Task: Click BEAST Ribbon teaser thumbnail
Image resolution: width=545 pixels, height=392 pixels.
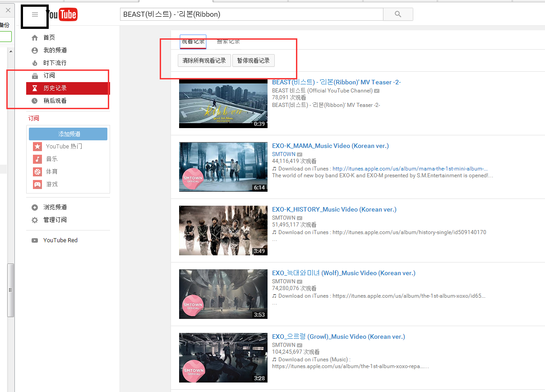Action: click(x=223, y=103)
